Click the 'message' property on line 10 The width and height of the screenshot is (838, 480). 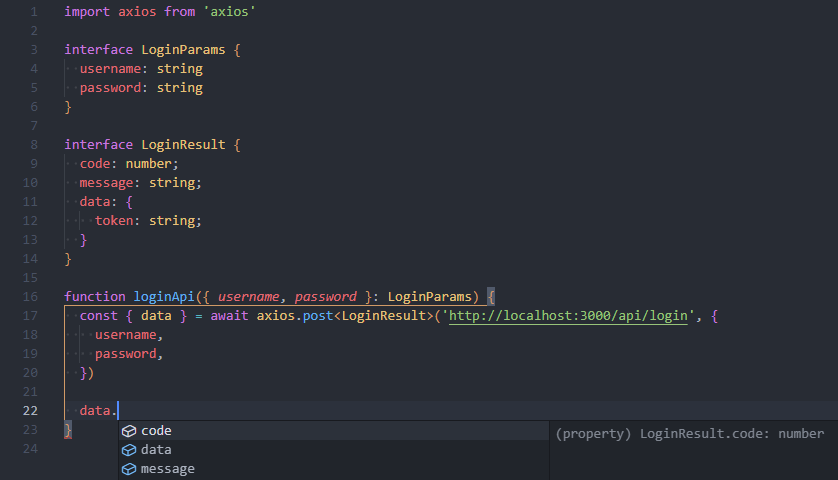(x=106, y=183)
